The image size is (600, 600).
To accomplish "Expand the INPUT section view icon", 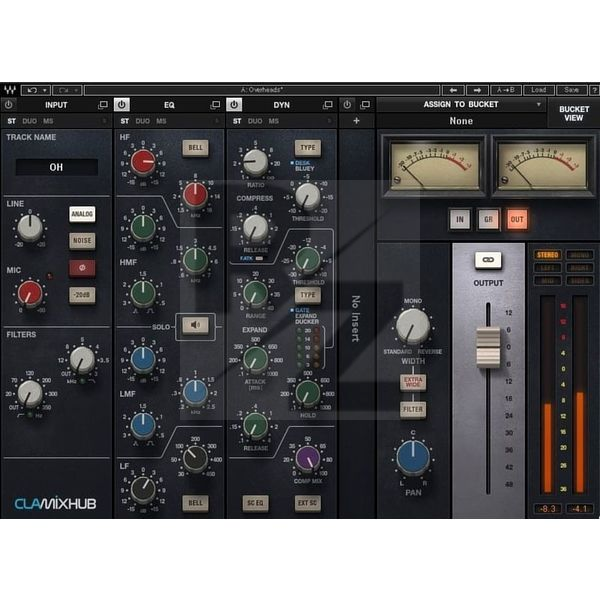I will click(103, 105).
